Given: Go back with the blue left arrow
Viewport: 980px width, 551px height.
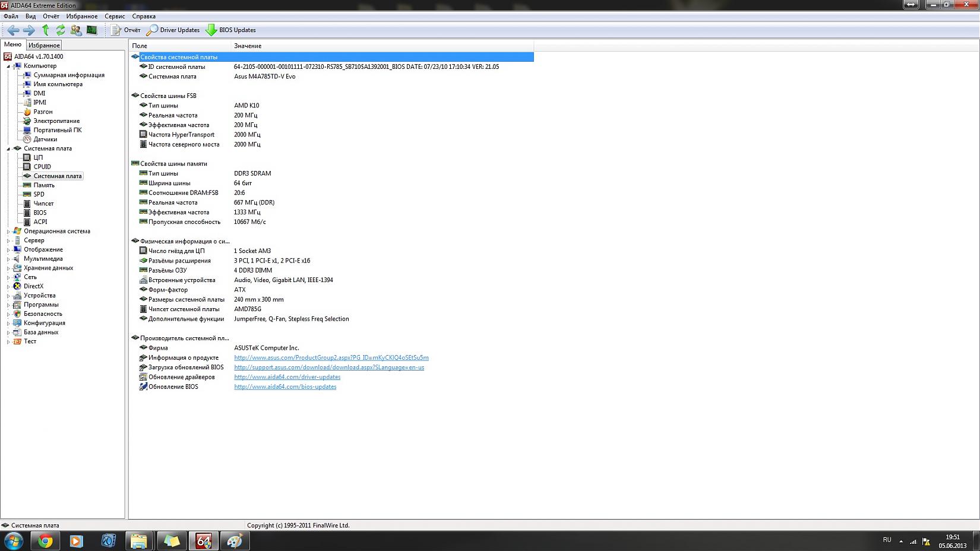Looking at the screenshot, I should click(13, 30).
